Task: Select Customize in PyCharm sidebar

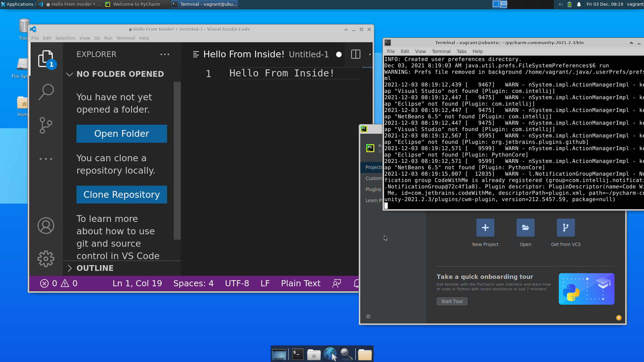Action: click(372, 178)
